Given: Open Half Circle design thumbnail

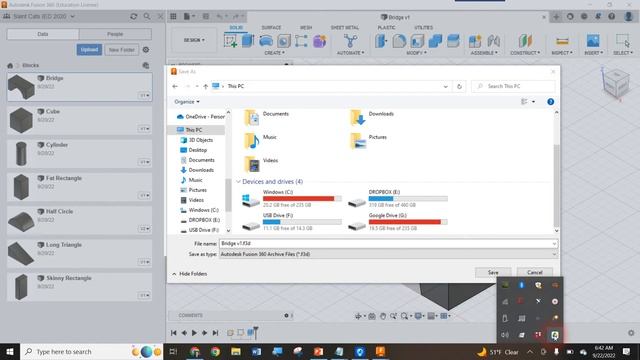Looking at the screenshot, I should [21, 220].
